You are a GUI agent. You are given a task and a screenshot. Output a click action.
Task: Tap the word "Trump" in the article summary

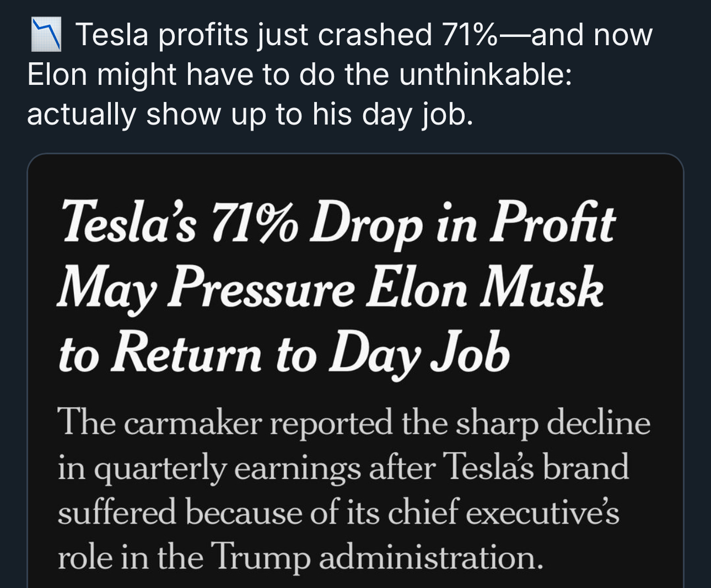261,558
